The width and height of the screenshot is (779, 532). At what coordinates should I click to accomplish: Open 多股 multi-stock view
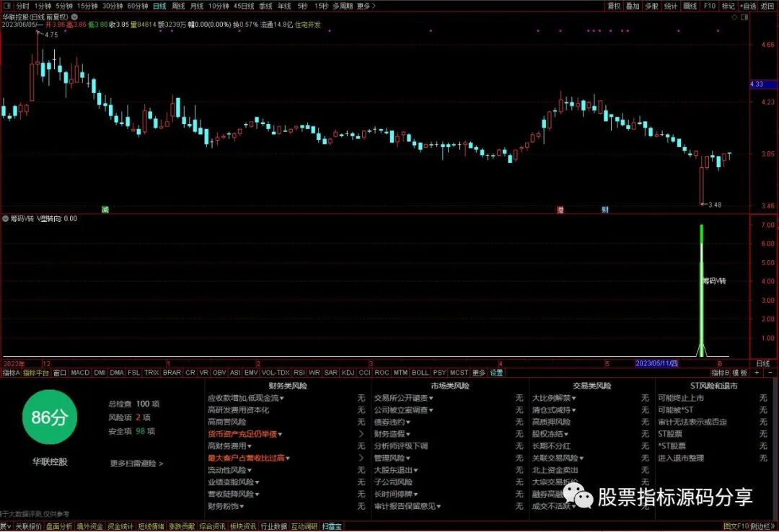tap(651, 6)
